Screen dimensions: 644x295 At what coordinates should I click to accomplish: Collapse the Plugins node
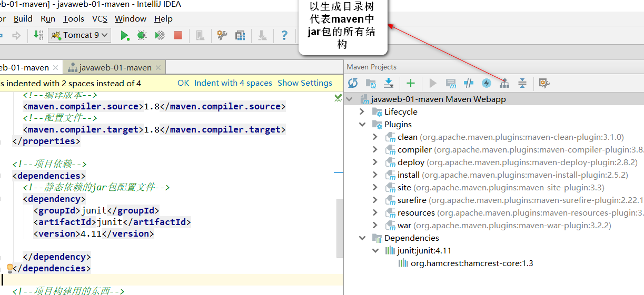362,124
